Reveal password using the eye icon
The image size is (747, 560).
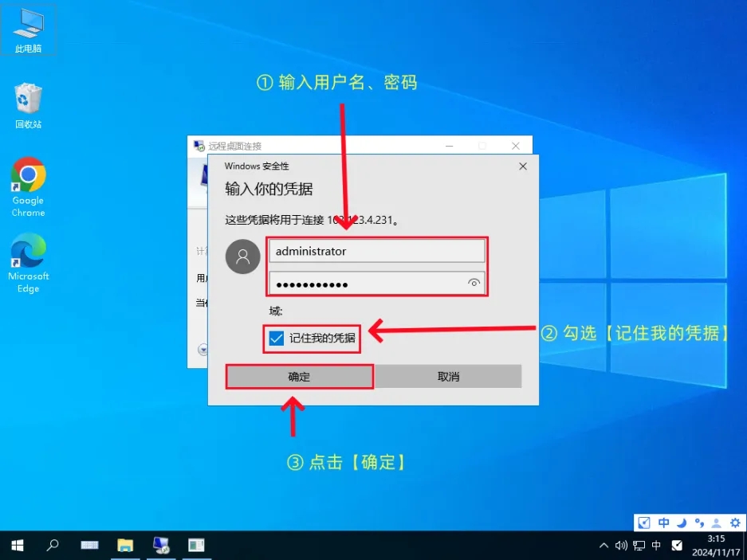click(x=474, y=283)
